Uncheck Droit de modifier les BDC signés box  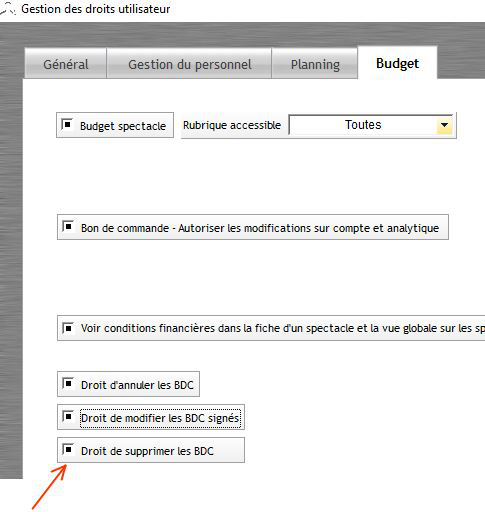[x=68, y=416]
